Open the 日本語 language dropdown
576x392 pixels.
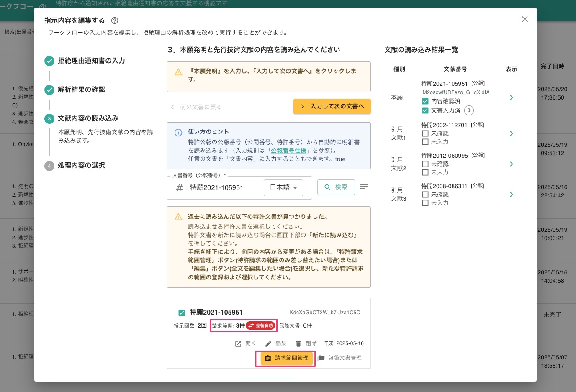(x=283, y=188)
